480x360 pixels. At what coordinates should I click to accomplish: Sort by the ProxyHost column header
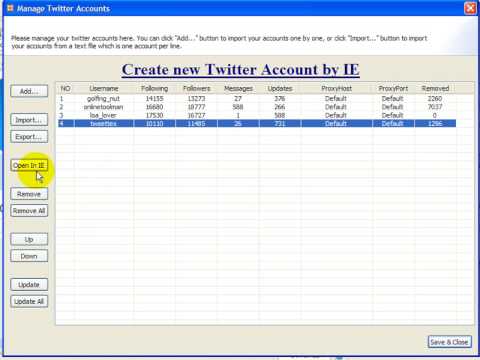(x=336, y=88)
